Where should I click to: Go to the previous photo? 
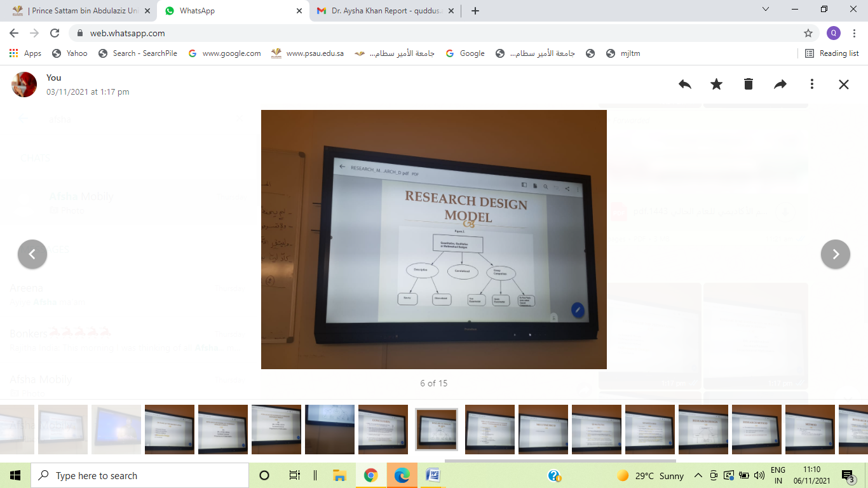(32, 254)
